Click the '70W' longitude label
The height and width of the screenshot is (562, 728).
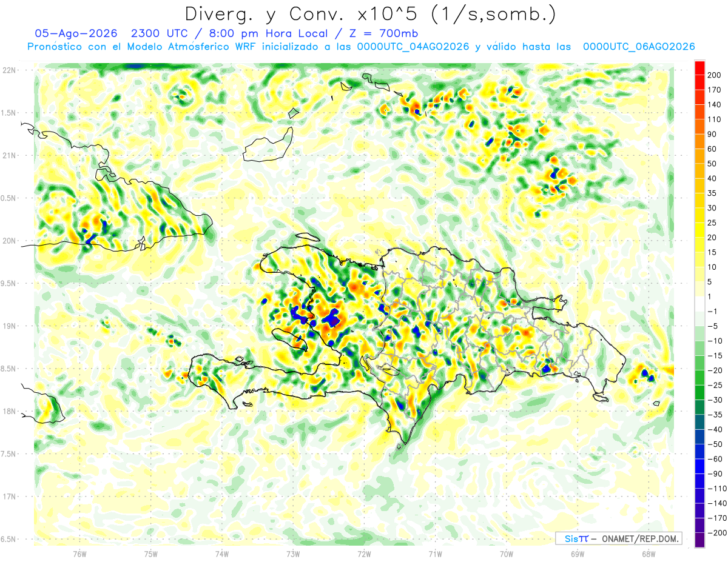[506, 554]
